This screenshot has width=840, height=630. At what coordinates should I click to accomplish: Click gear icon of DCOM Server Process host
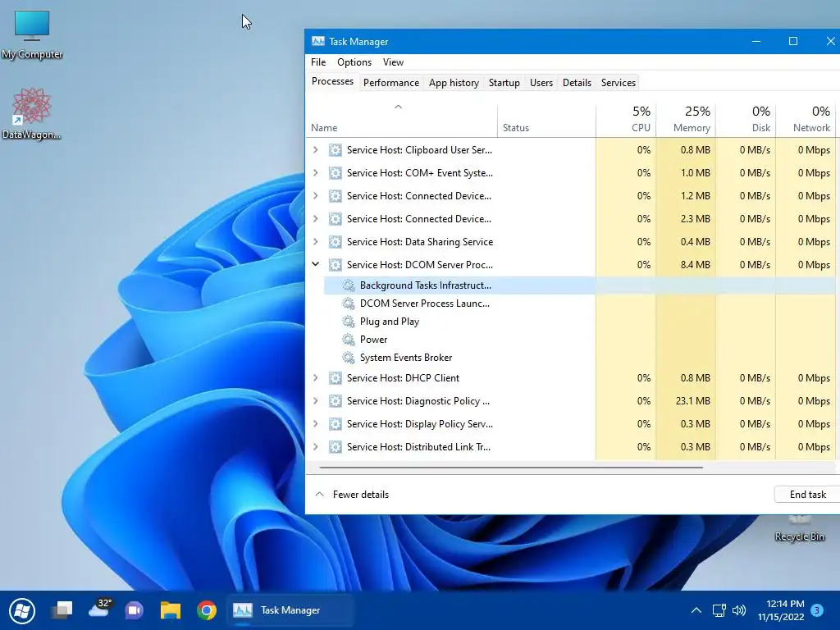coord(336,265)
